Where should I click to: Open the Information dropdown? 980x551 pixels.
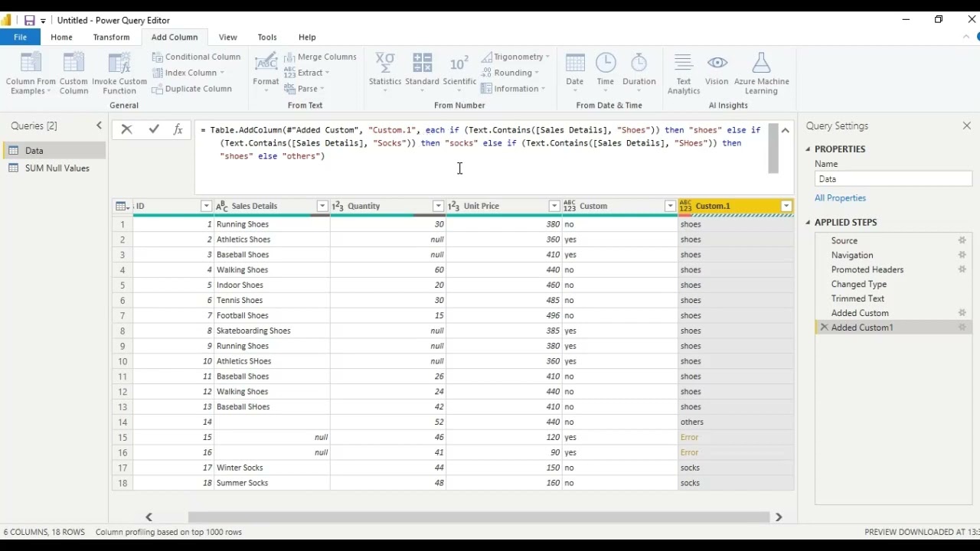pos(513,89)
